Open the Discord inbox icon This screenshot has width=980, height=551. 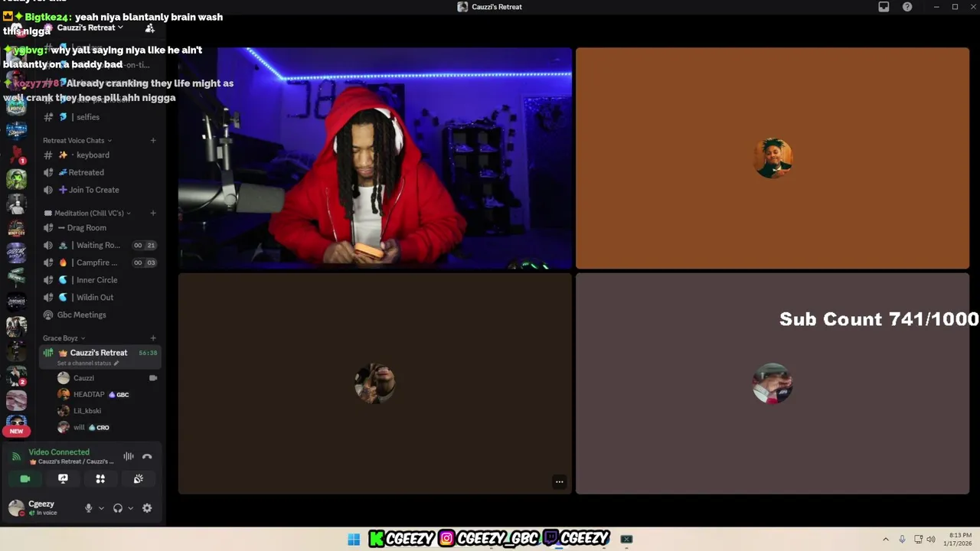(884, 7)
